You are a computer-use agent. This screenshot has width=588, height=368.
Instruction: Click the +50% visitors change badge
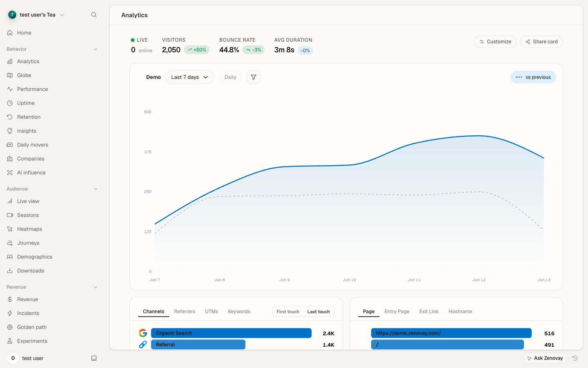197,50
